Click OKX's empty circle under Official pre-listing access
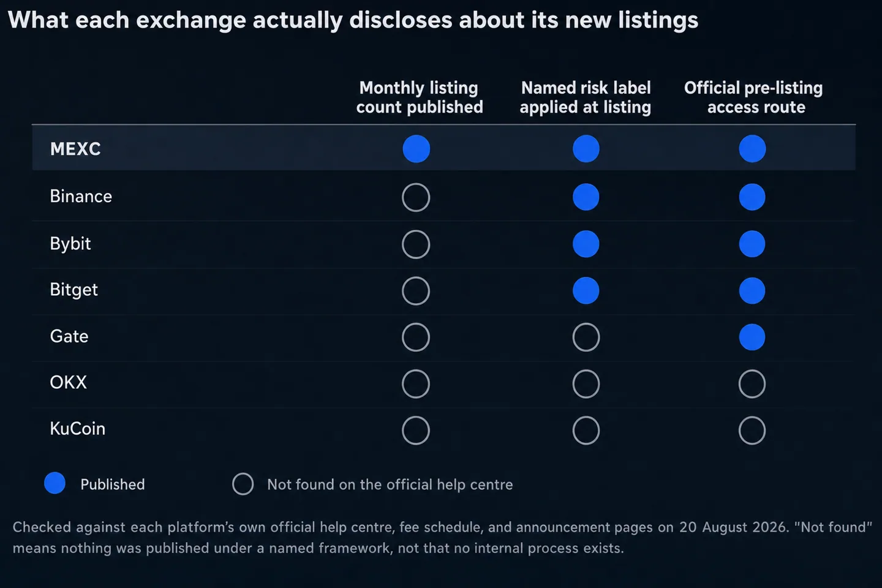The image size is (882, 588). click(752, 384)
